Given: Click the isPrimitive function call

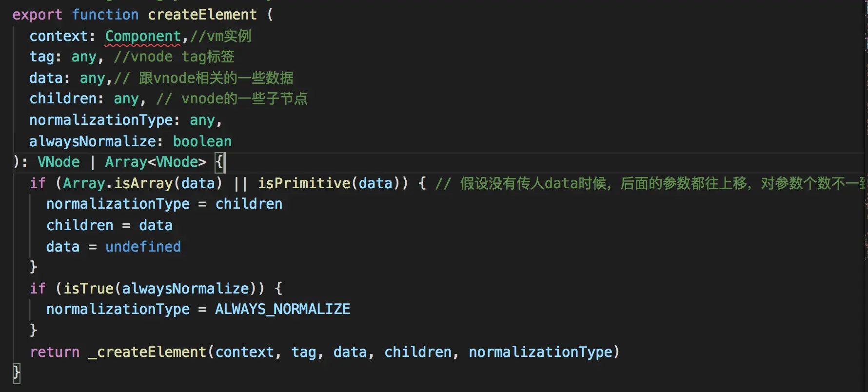Looking at the screenshot, I should tap(303, 184).
